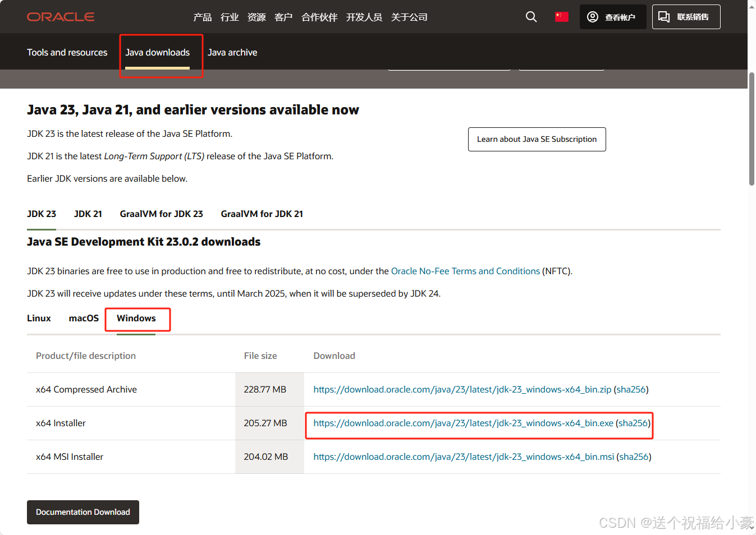Open the 客户 menu

click(283, 17)
